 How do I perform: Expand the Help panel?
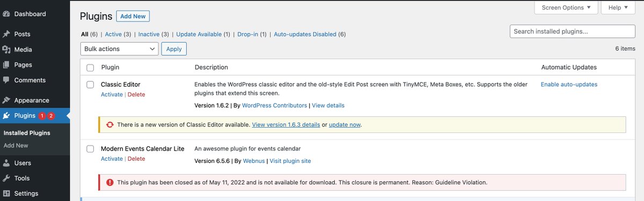(618, 8)
